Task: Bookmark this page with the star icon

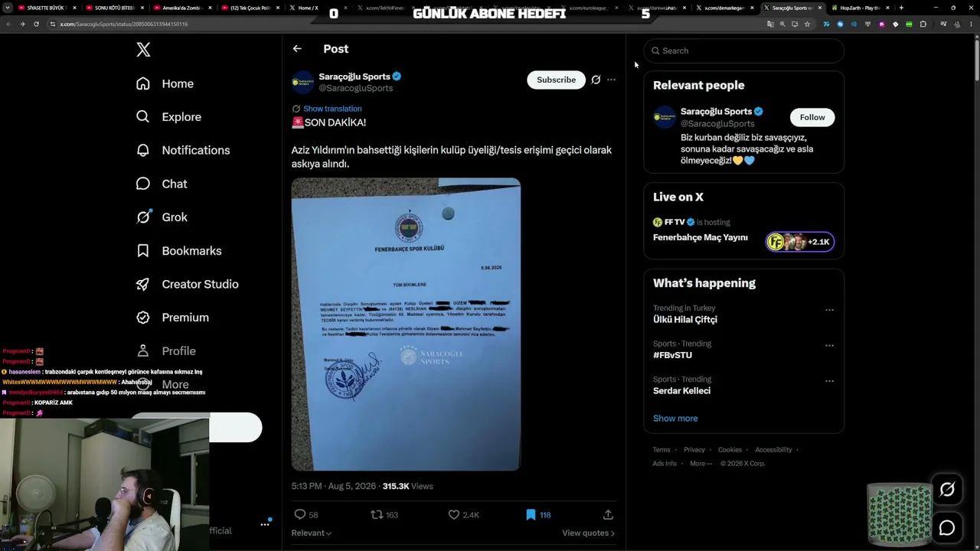Action: pos(807,24)
